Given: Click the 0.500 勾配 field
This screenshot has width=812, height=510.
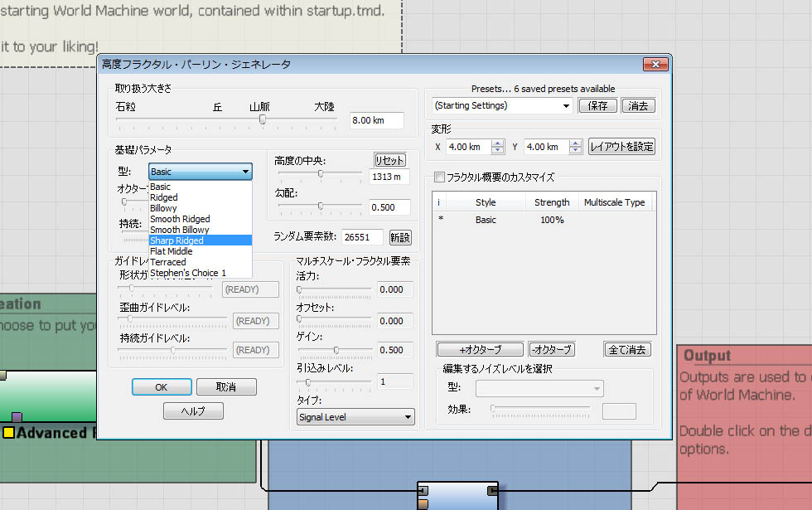Looking at the screenshot, I should click(x=389, y=207).
